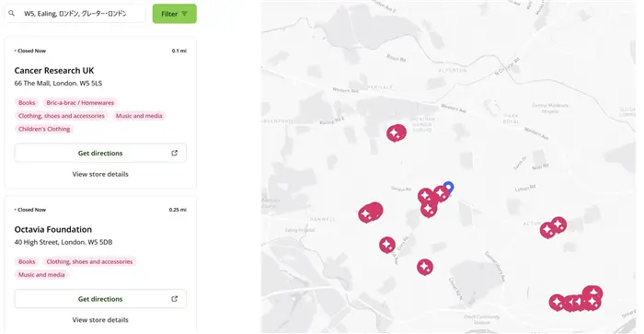Screen dimensions: 644x334
Task: Select the rightmost Acton map marker
Action: click(x=558, y=225)
